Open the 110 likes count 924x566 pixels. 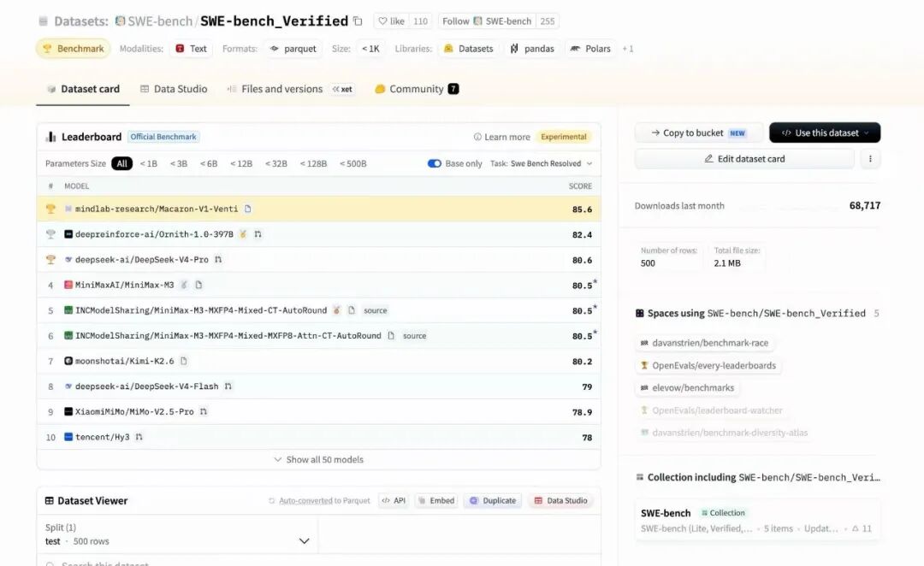[420, 21]
